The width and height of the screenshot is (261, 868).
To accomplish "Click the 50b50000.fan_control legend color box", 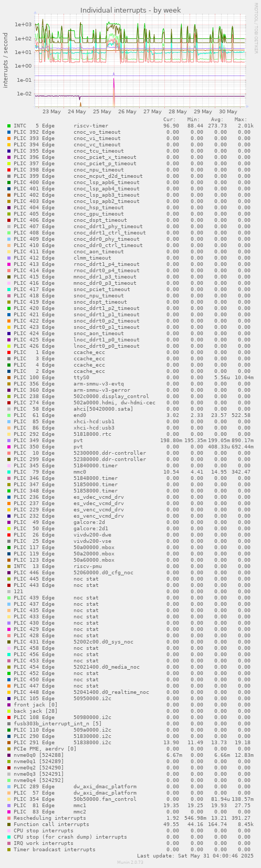I will click(x=9, y=799).
